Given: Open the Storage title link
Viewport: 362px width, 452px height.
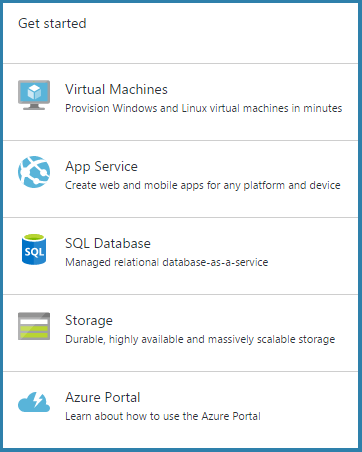Looking at the screenshot, I should [89, 321].
